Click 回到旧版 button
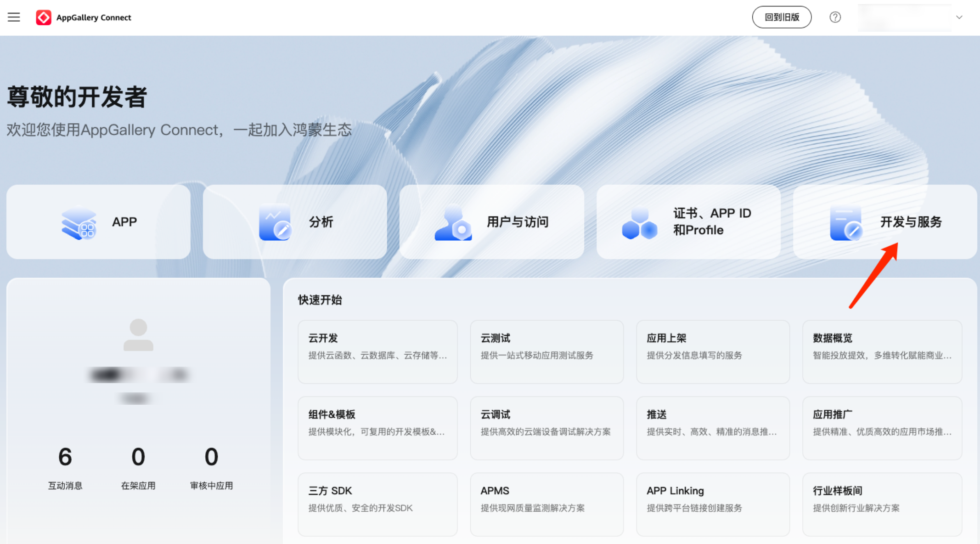 [782, 17]
